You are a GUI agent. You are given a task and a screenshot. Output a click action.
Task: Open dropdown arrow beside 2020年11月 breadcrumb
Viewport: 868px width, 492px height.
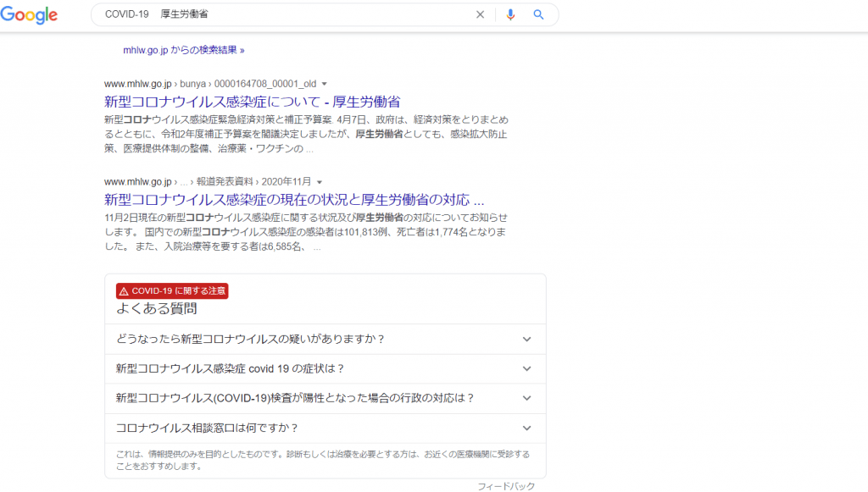coord(320,182)
